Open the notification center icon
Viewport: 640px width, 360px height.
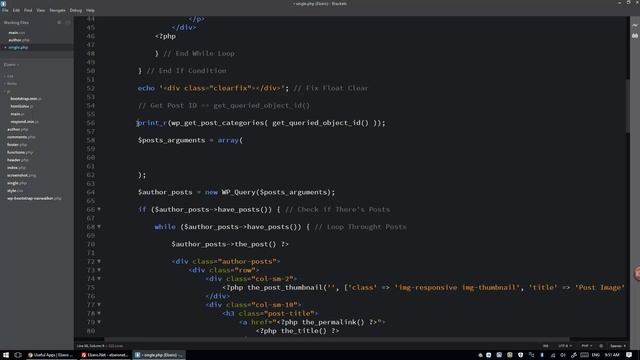pos(629,355)
